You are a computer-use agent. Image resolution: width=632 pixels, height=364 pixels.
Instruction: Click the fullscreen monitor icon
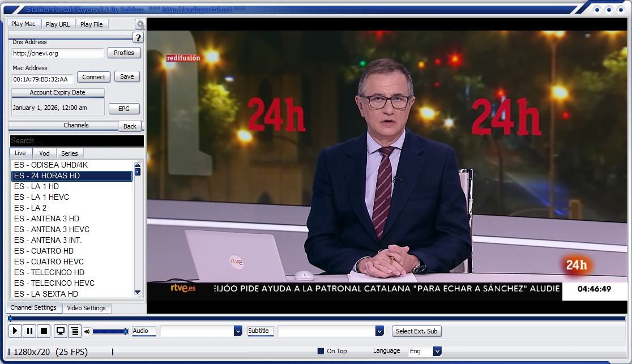[60, 331]
